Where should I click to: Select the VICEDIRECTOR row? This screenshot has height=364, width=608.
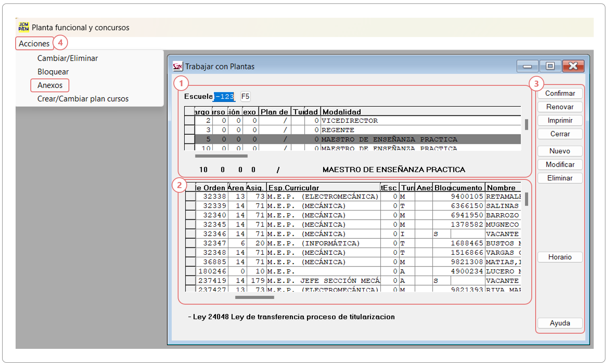(x=353, y=121)
